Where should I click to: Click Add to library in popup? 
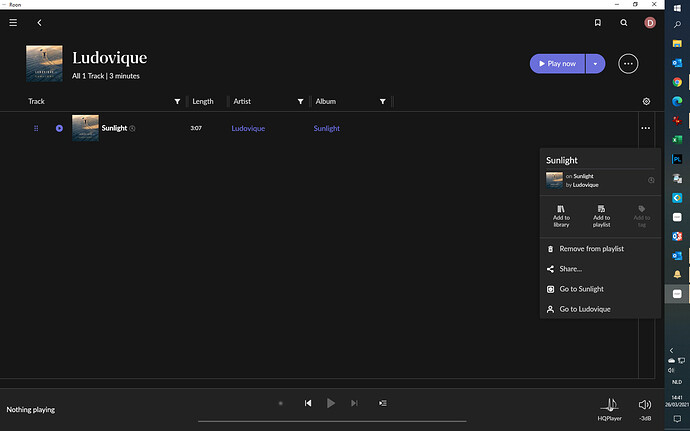561,216
